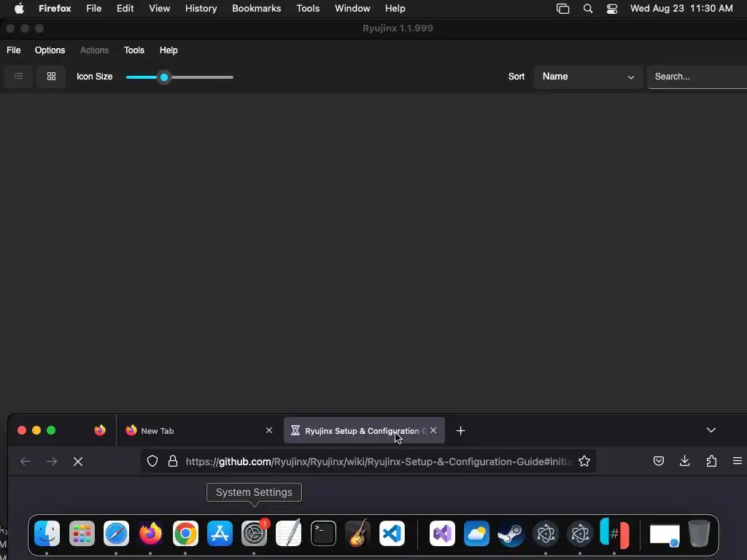Open Spotlight search magnifier

(588, 9)
